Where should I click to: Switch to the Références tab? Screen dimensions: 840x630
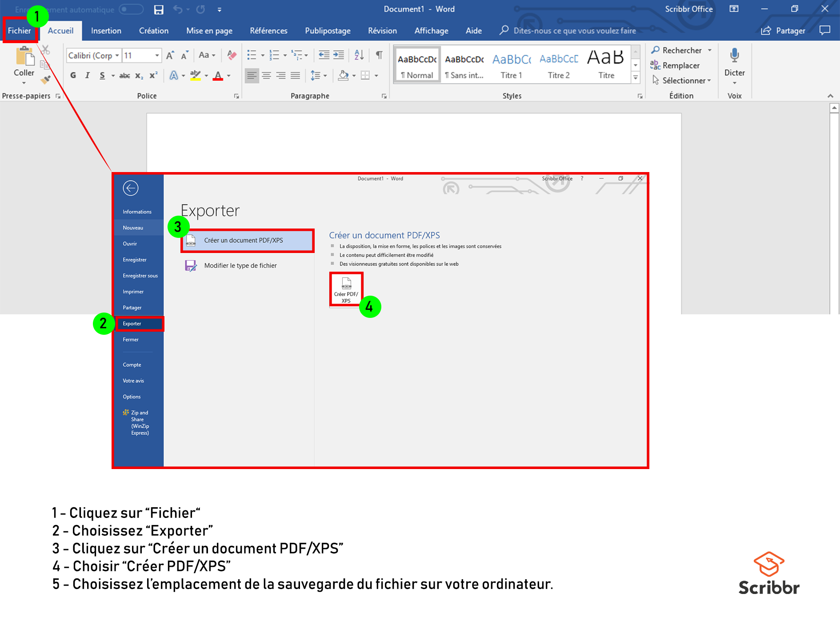[x=268, y=31]
